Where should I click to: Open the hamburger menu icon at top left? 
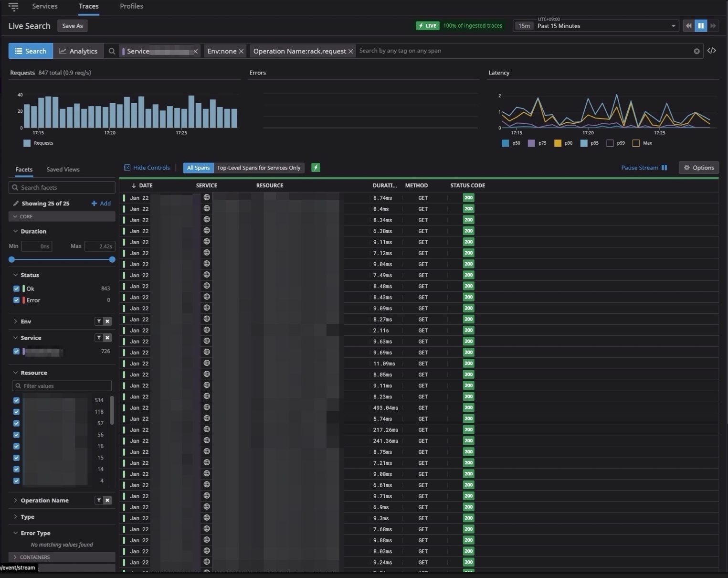click(x=13, y=7)
